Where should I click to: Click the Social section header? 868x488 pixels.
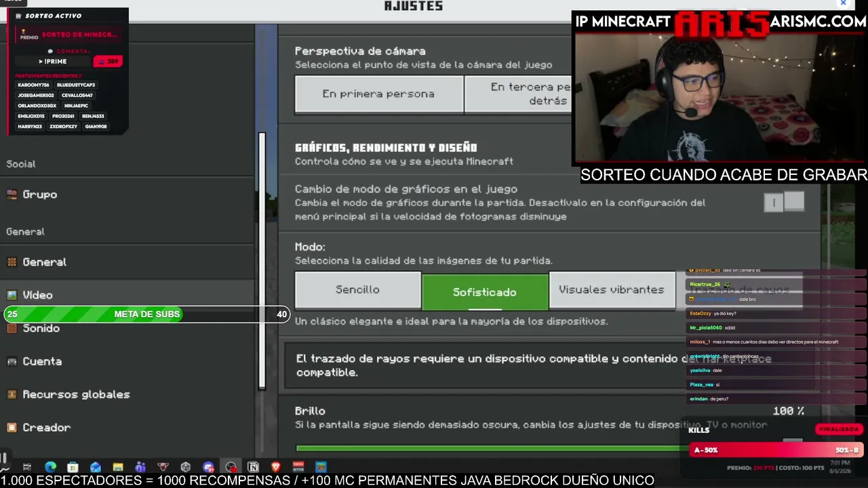click(21, 164)
